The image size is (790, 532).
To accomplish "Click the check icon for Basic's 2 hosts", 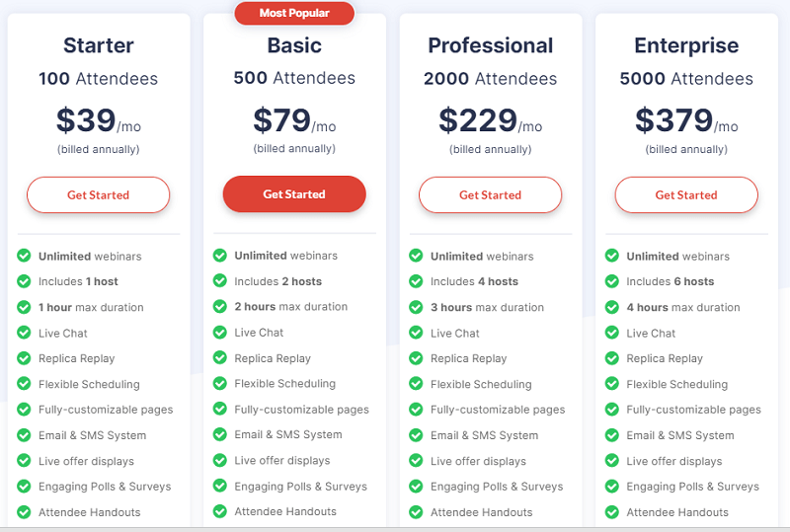I will click(x=219, y=280).
